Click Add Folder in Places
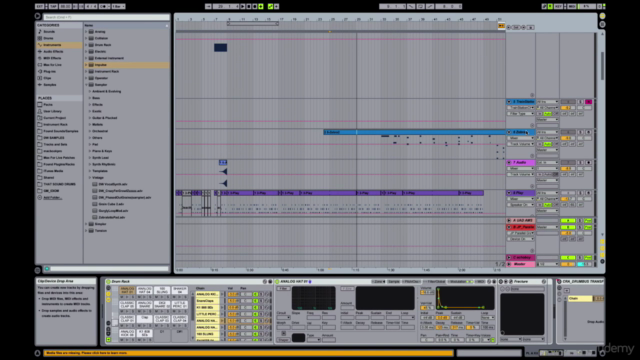 coord(52,198)
